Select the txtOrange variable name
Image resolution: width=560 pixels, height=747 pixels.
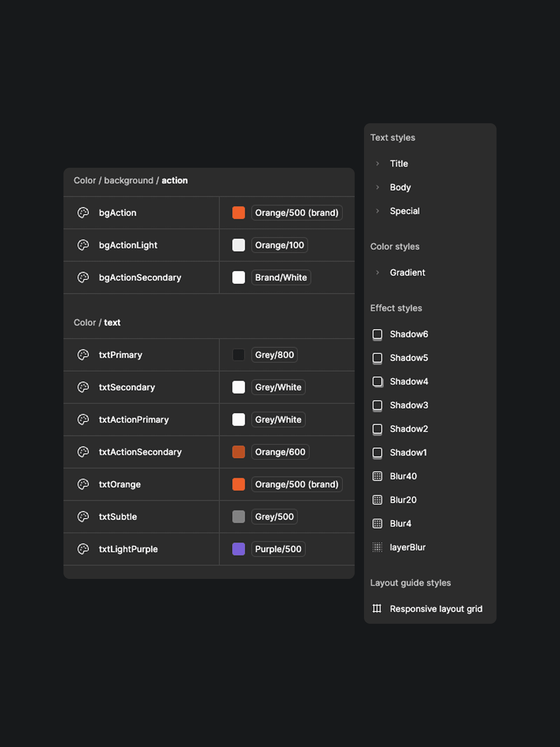click(x=120, y=484)
